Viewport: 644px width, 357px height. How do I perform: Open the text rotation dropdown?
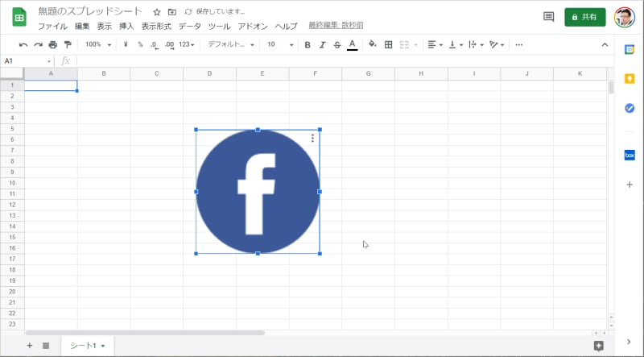pos(497,44)
